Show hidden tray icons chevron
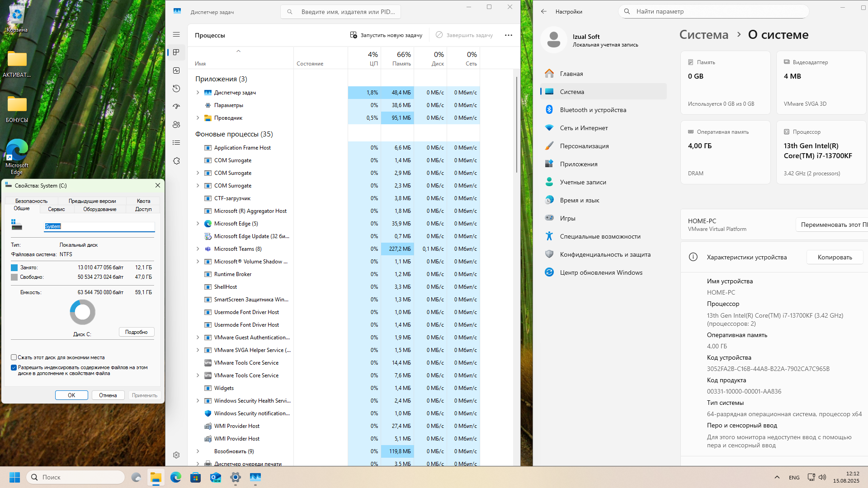This screenshot has height=488, width=868. click(x=777, y=477)
